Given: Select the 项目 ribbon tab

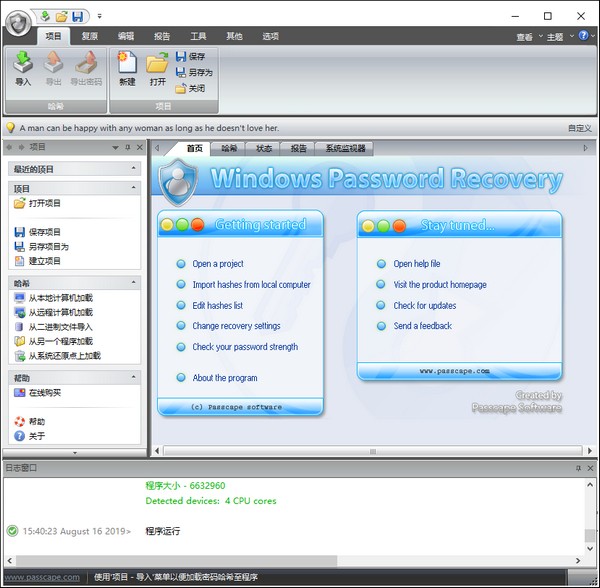Looking at the screenshot, I should click(x=53, y=36).
